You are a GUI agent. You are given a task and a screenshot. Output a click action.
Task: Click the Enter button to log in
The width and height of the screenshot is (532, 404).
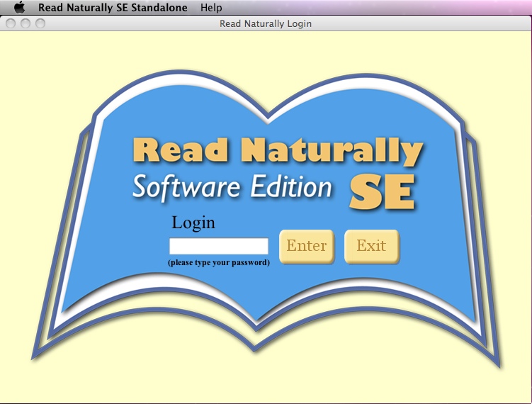coord(307,246)
